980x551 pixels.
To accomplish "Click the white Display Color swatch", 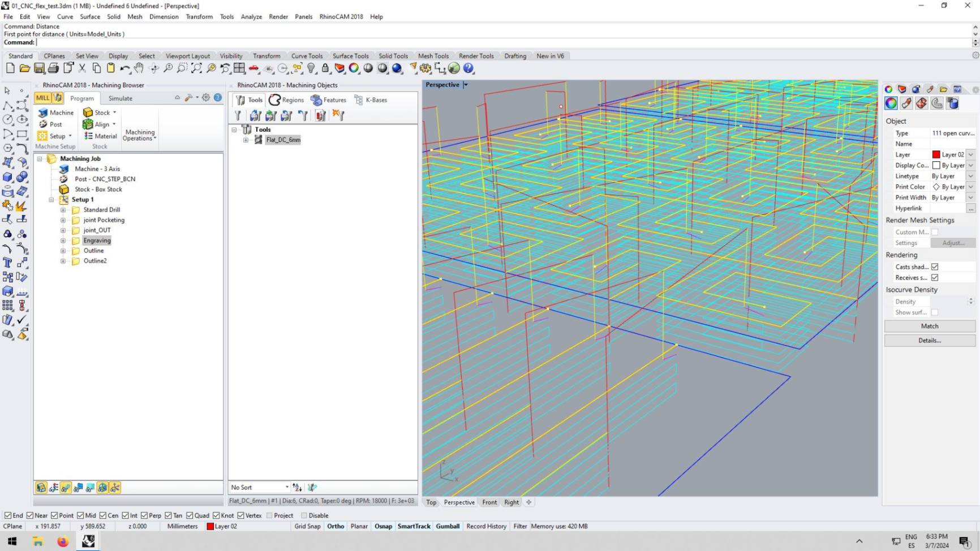I will (936, 165).
